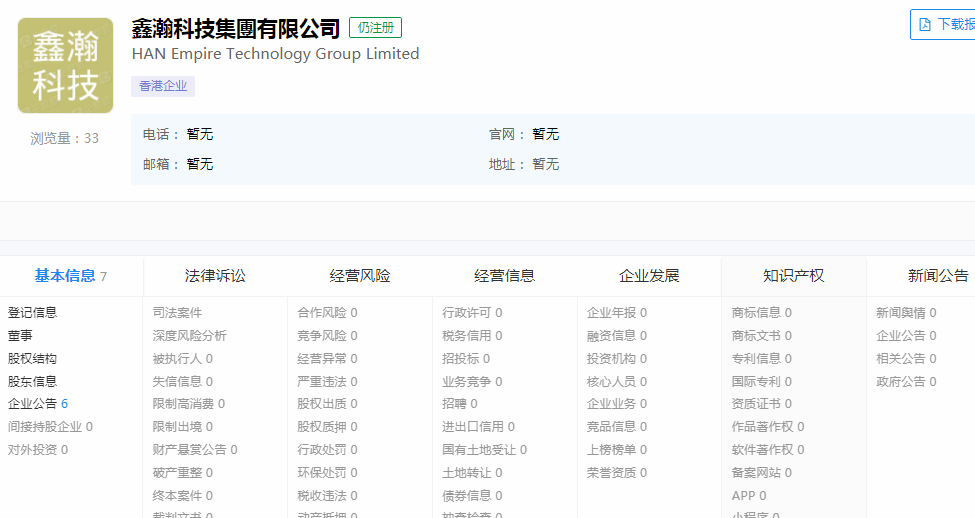Click 税收违法 0 item

(328, 496)
